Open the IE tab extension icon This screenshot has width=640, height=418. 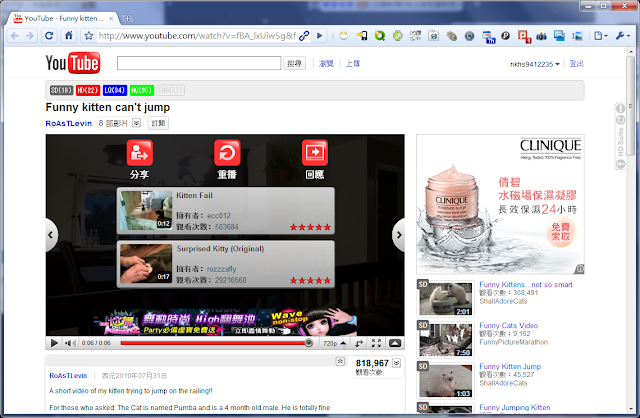433,36
